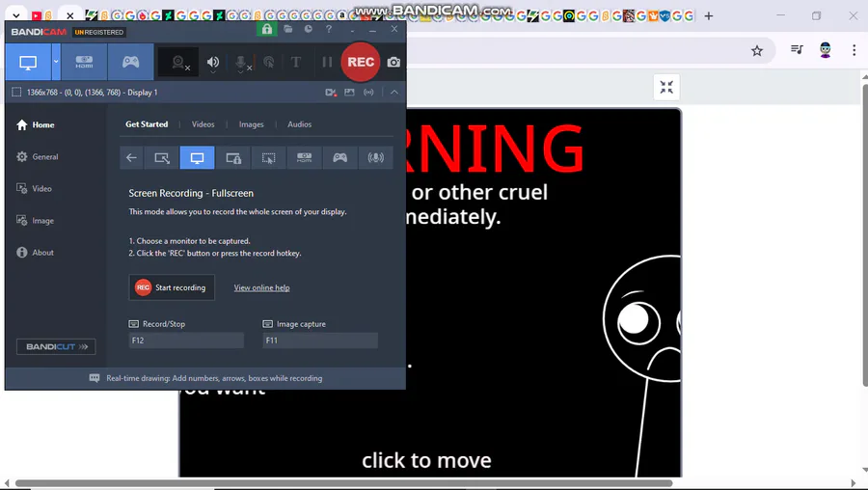This screenshot has width=868, height=490.
Task: Select audio only recording mode icon
Action: (x=375, y=158)
